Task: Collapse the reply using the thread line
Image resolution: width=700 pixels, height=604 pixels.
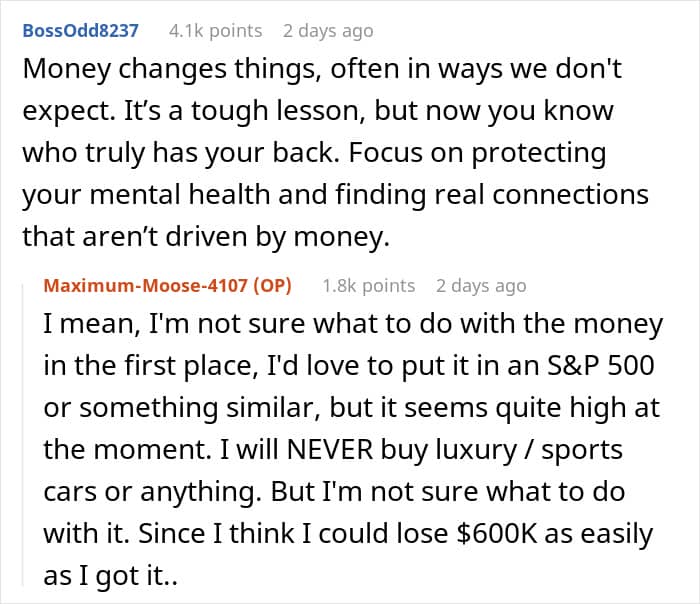Action: click(23, 431)
